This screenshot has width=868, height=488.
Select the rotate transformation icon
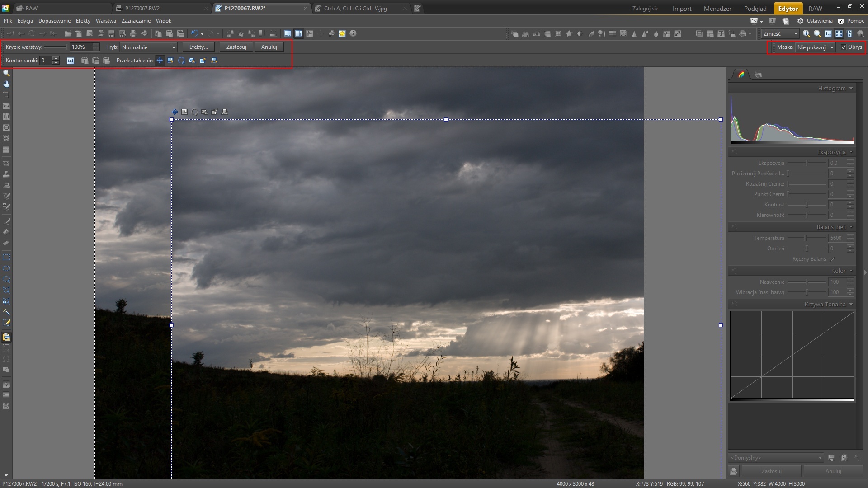coord(181,61)
